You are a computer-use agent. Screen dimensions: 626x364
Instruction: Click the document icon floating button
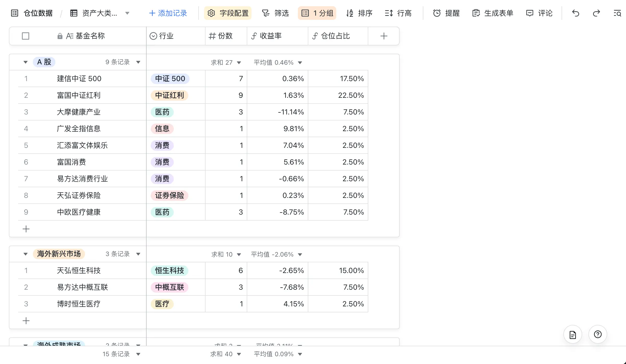[573, 334]
